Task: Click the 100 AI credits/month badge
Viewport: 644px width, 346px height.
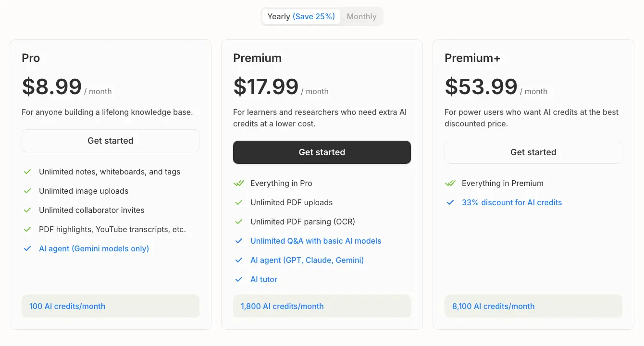Action: tap(111, 306)
